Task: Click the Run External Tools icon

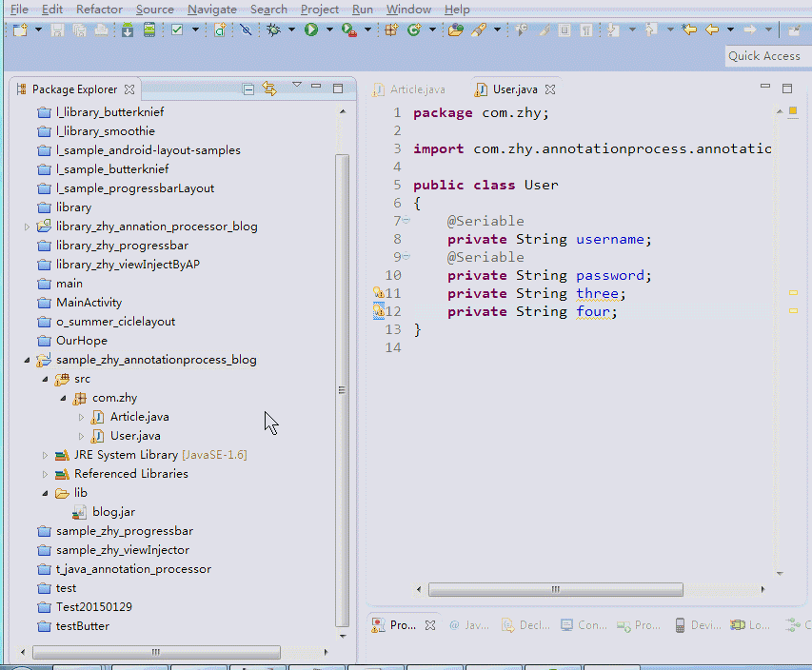Action: coord(349,30)
